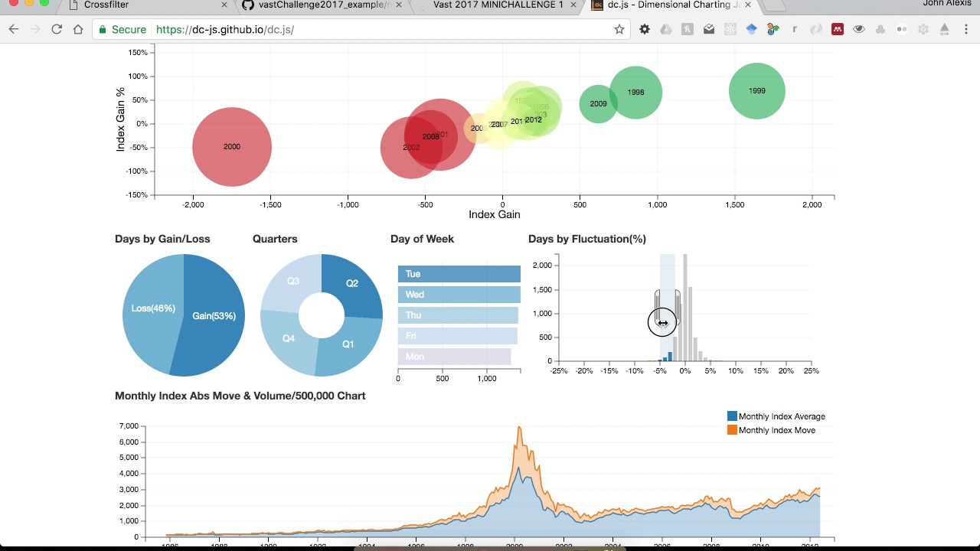This screenshot has width=980, height=551.
Task: Click the envelope inbox extension icon
Action: 709,29
